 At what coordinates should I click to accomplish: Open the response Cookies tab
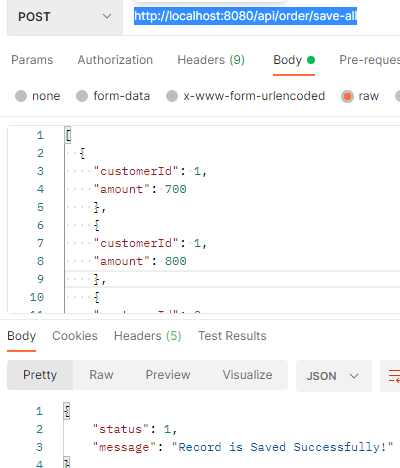75,336
